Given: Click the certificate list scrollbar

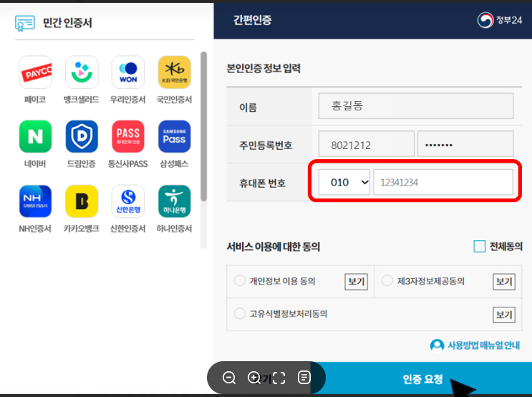Looking at the screenshot, I should pyautogui.click(x=203, y=126).
